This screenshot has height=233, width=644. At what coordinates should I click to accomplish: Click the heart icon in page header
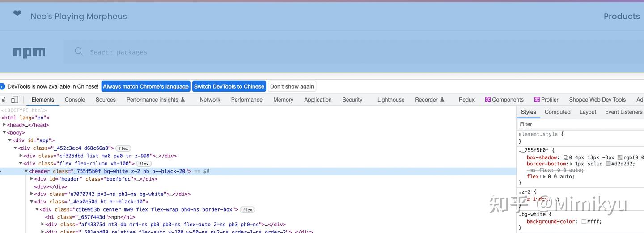click(17, 13)
